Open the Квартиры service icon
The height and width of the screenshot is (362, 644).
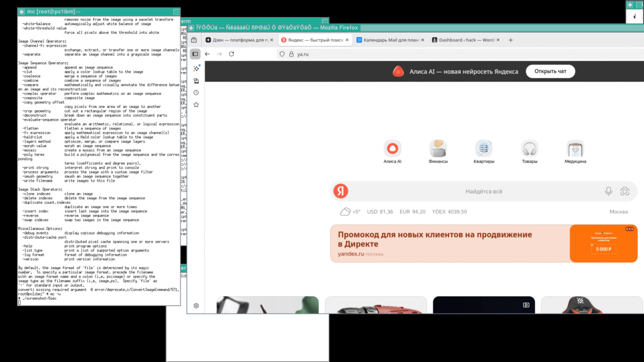tap(484, 149)
